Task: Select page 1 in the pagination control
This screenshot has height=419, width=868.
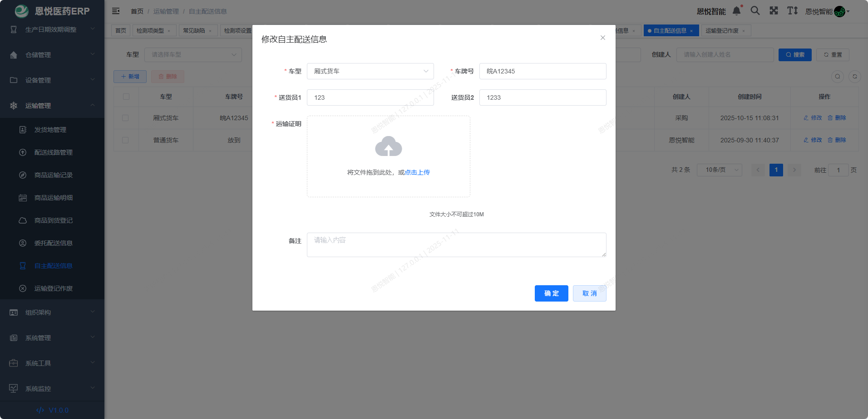Action: tap(776, 170)
